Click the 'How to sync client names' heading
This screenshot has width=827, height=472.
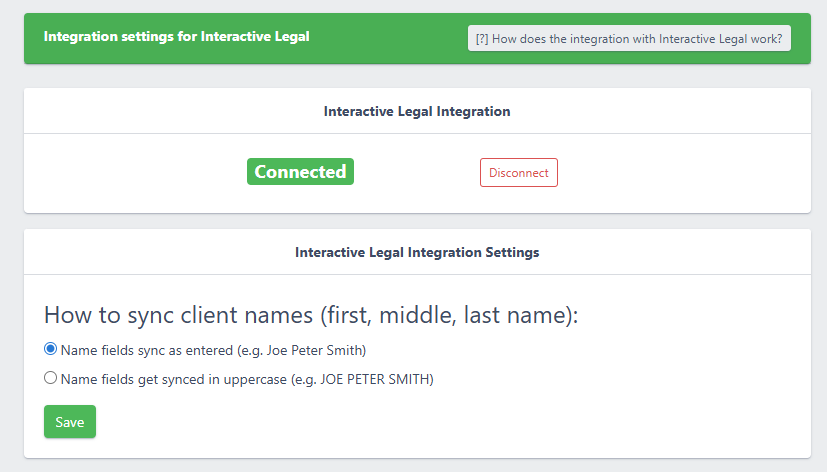(x=311, y=315)
